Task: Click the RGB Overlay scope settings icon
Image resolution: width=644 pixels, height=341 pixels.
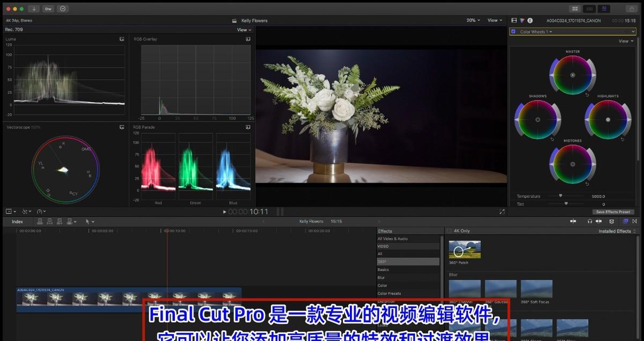Action: click(248, 39)
